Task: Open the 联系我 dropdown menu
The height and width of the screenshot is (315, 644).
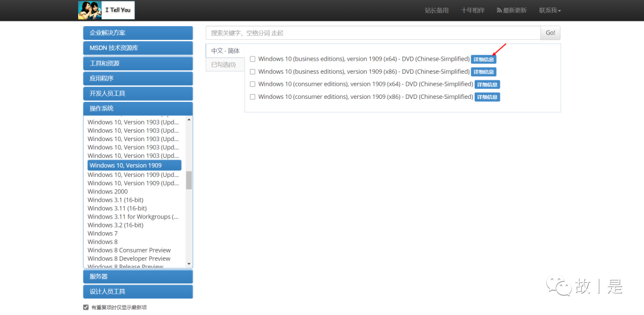Action: (x=550, y=10)
